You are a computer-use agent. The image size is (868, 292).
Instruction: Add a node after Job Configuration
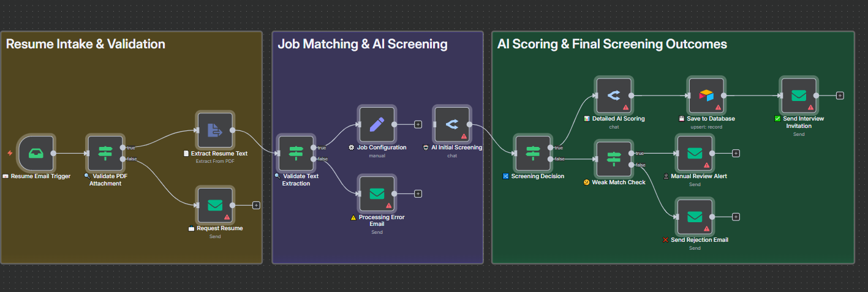tap(418, 124)
